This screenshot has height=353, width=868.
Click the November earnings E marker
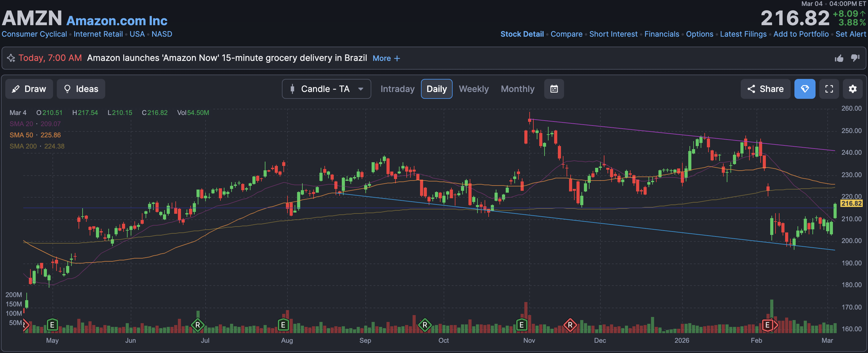(x=521, y=325)
